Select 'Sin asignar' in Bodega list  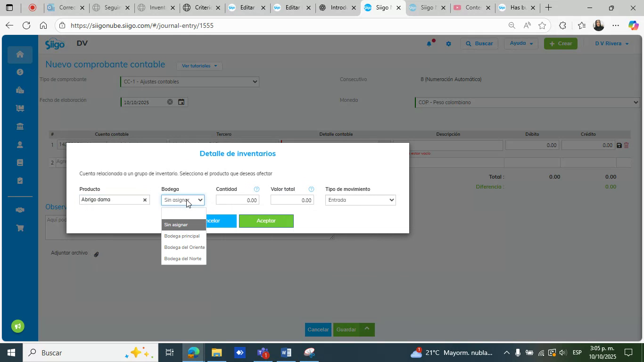pos(183,225)
